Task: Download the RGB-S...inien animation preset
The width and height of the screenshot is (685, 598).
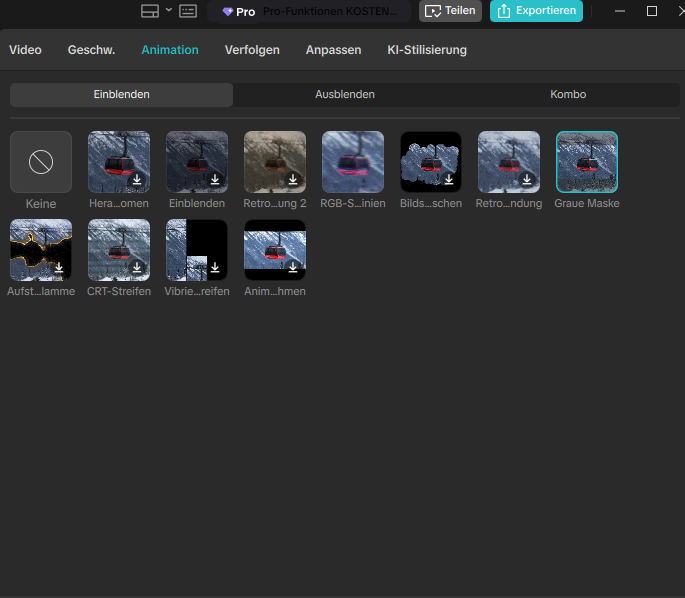Action: point(371,180)
